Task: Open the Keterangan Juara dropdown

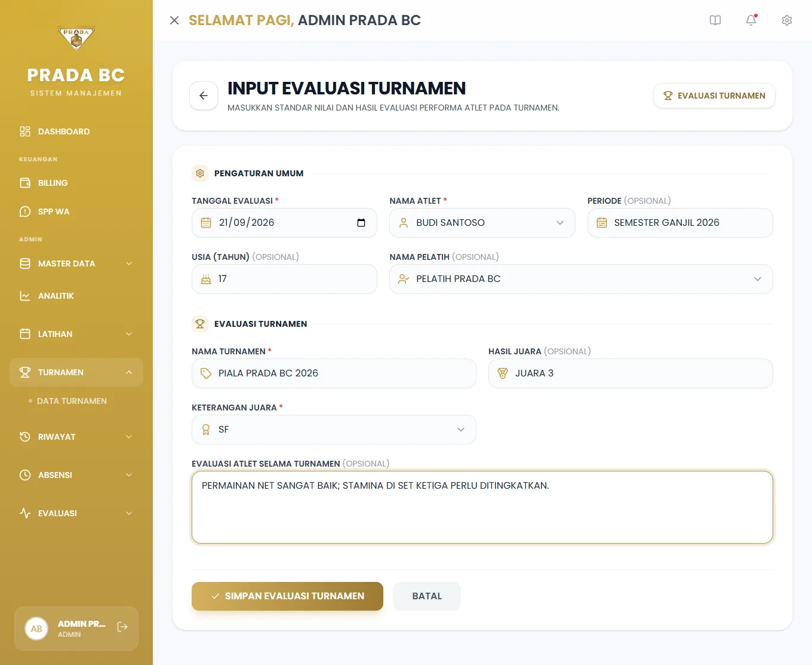Action: tap(334, 430)
